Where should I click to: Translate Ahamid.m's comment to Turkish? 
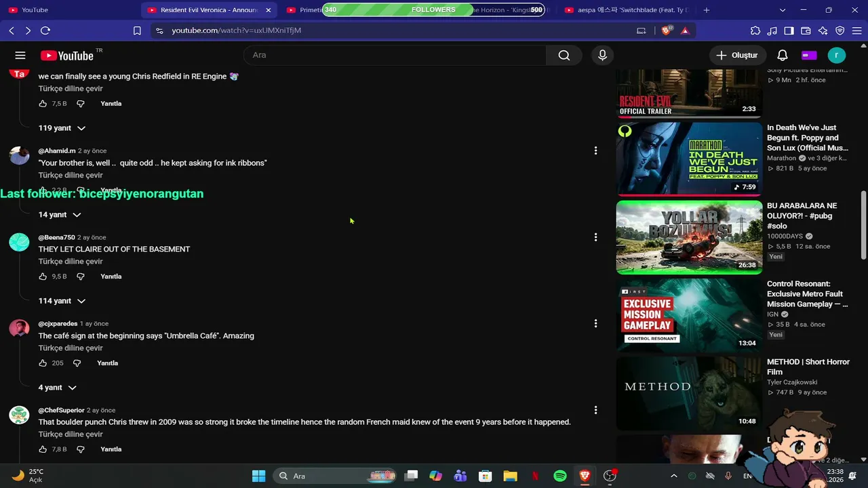click(71, 175)
